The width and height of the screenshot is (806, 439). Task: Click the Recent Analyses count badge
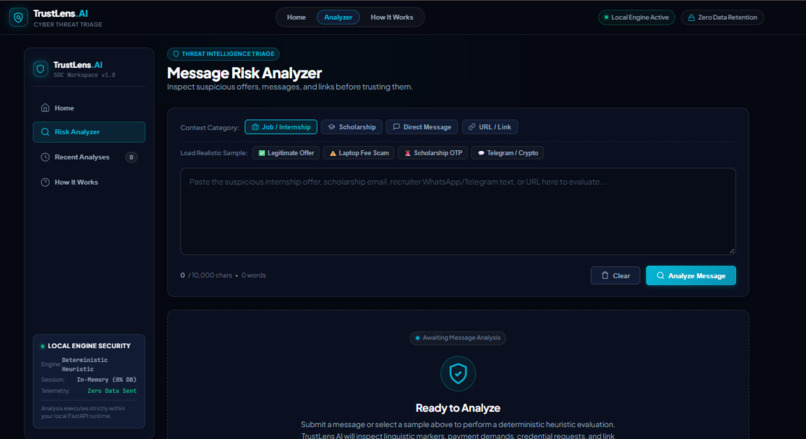click(131, 157)
